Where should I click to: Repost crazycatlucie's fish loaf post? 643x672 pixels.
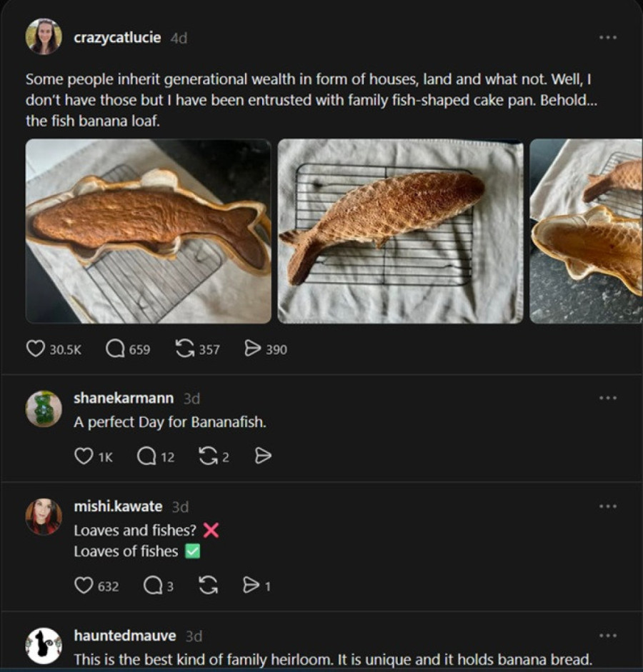coord(185,349)
